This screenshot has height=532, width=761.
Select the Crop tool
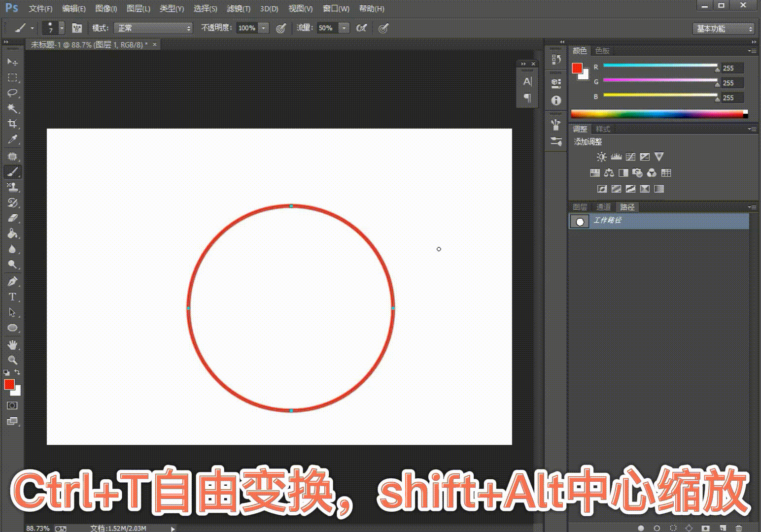(x=12, y=124)
